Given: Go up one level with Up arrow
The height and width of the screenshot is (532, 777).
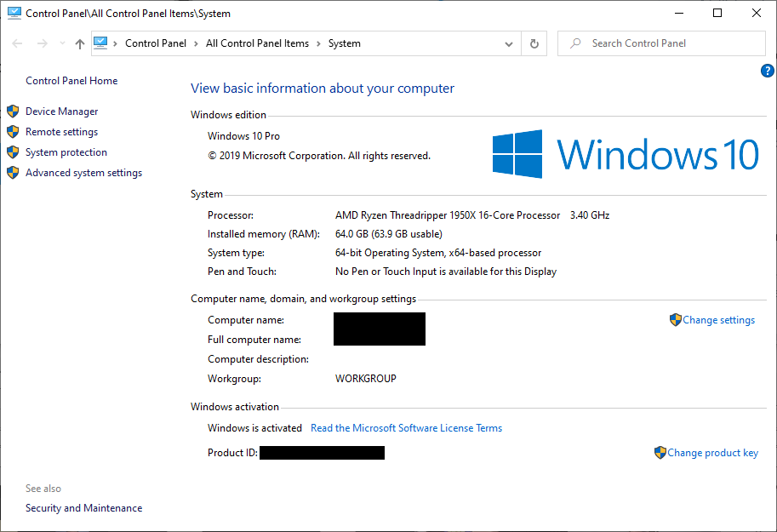Looking at the screenshot, I should 80,43.
